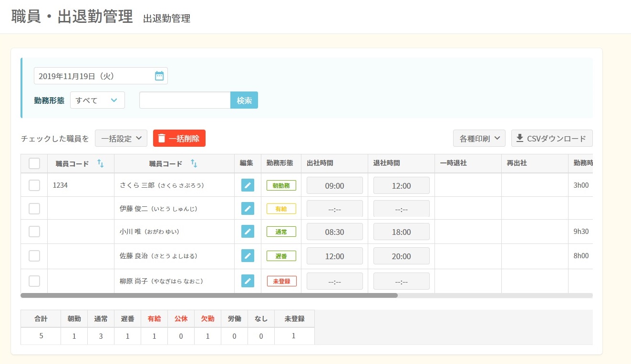Click 09:00 出社時間 for さくら 三郎
Viewport: 631px width, 364px height.
click(334, 185)
